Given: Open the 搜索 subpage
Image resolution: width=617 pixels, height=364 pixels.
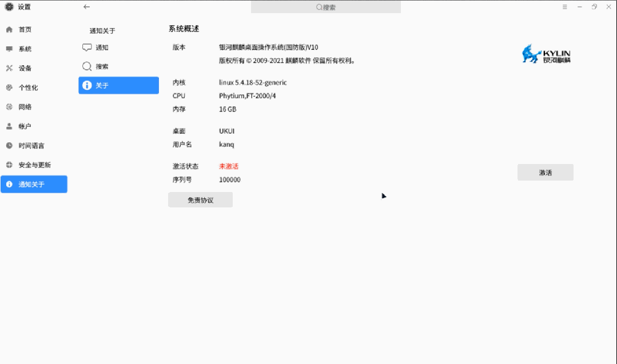Looking at the screenshot, I should pyautogui.click(x=118, y=66).
